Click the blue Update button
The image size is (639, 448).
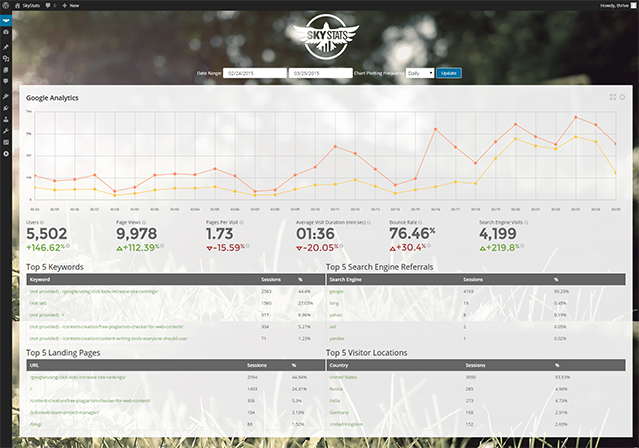click(449, 73)
